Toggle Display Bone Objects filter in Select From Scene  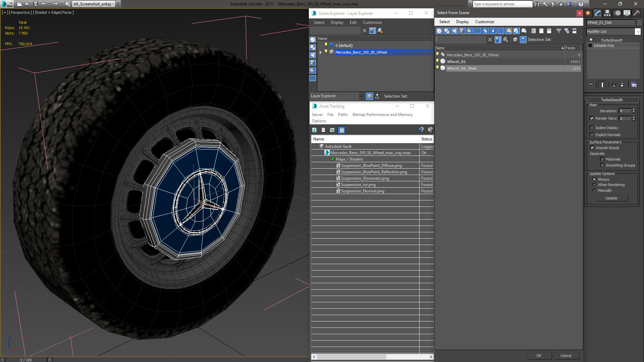501,31
